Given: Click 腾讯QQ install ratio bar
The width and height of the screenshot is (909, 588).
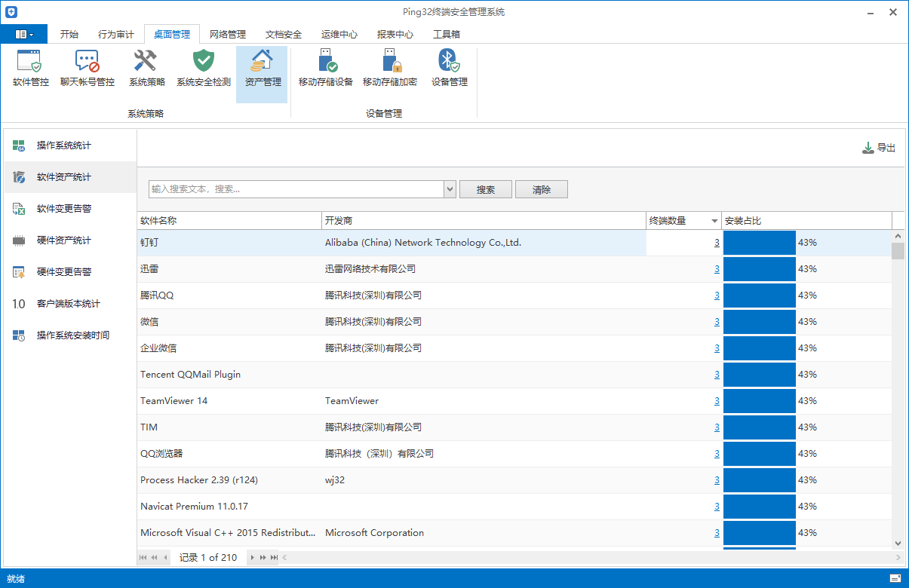Looking at the screenshot, I should point(760,296).
